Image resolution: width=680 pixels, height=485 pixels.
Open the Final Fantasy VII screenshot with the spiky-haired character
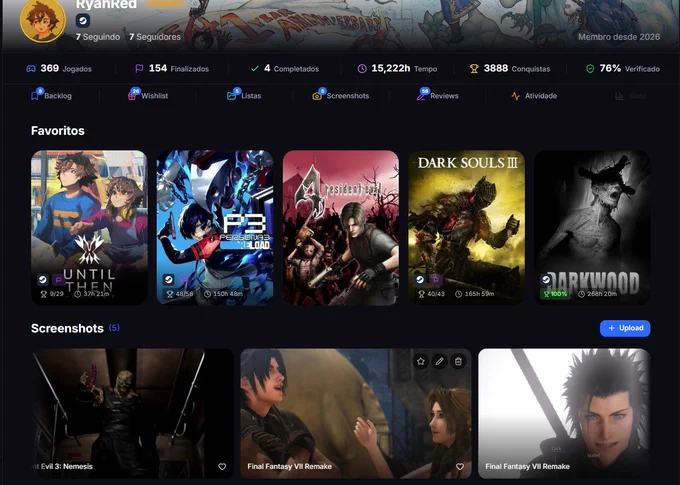(564, 413)
